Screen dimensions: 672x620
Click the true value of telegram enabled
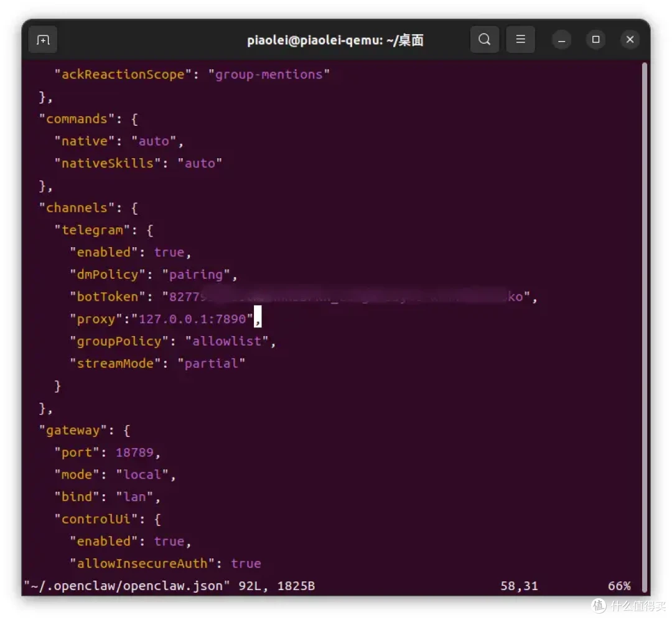pyautogui.click(x=169, y=253)
